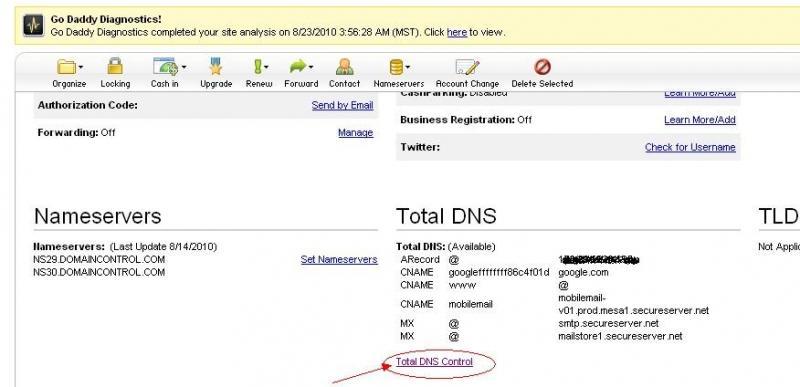Click the Cash in toolbar icon
Image resolution: width=800 pixels, height=387 pixels.
click(x=165, y=66)
